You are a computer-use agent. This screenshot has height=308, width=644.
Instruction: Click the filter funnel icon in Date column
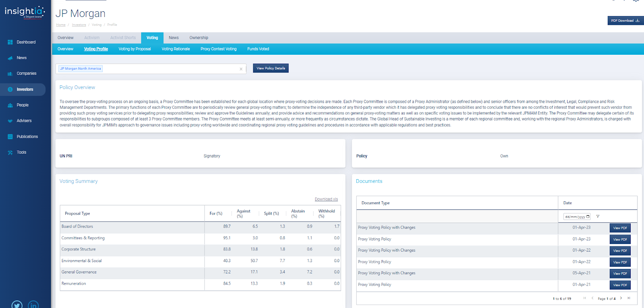coord(598,217)
